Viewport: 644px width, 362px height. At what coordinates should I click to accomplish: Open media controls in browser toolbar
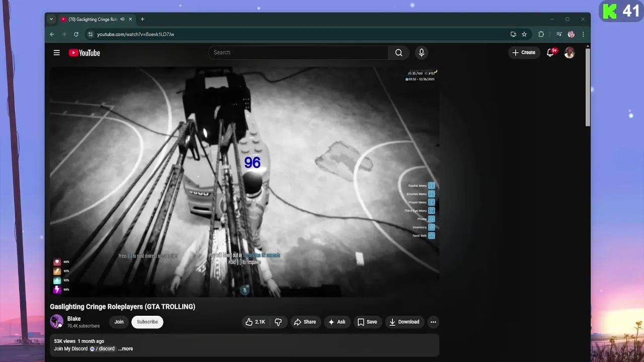coord(559,34)
